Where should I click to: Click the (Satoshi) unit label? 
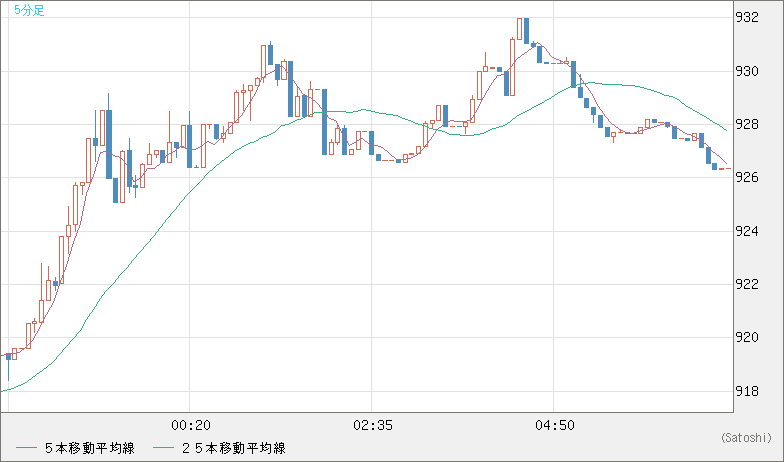(x=746, y=438)
